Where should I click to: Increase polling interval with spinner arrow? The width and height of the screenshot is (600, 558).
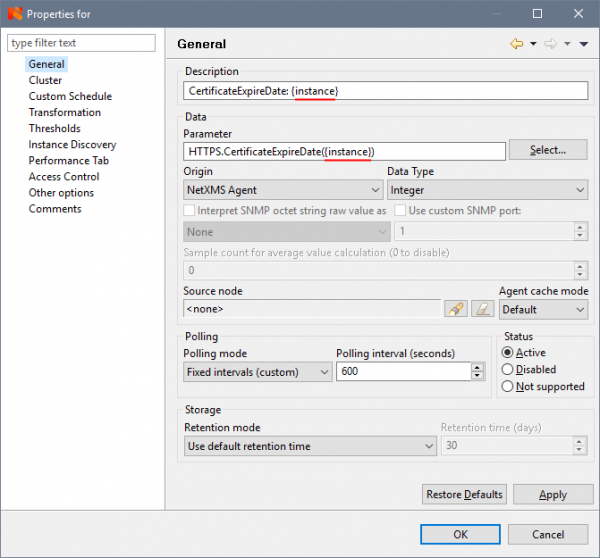(x=479, y=366)
